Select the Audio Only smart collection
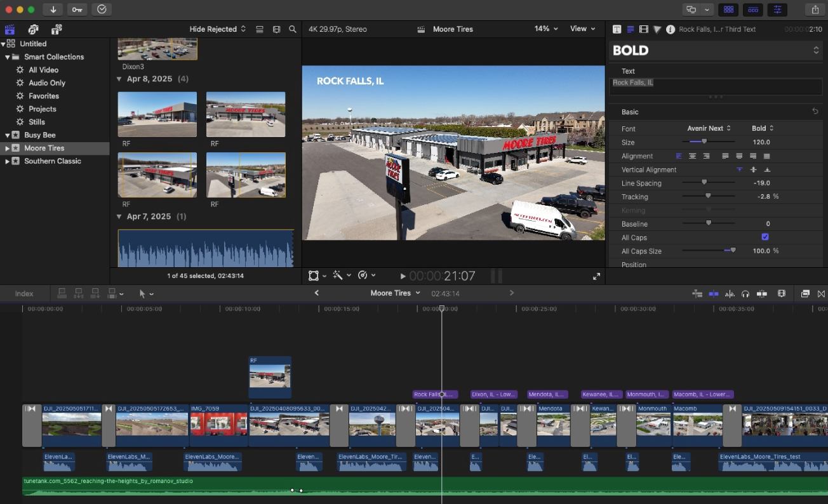828x504 pixels. pos(47,83)
